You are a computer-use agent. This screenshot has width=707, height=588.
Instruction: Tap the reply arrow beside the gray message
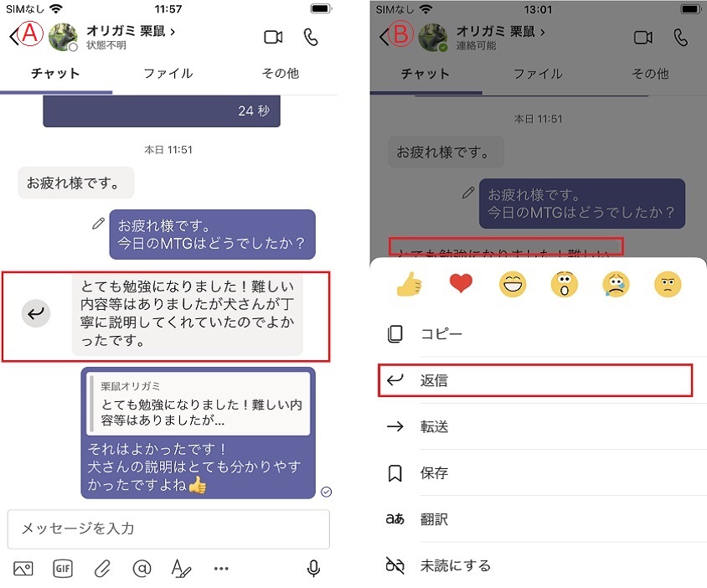pos(36,313)
